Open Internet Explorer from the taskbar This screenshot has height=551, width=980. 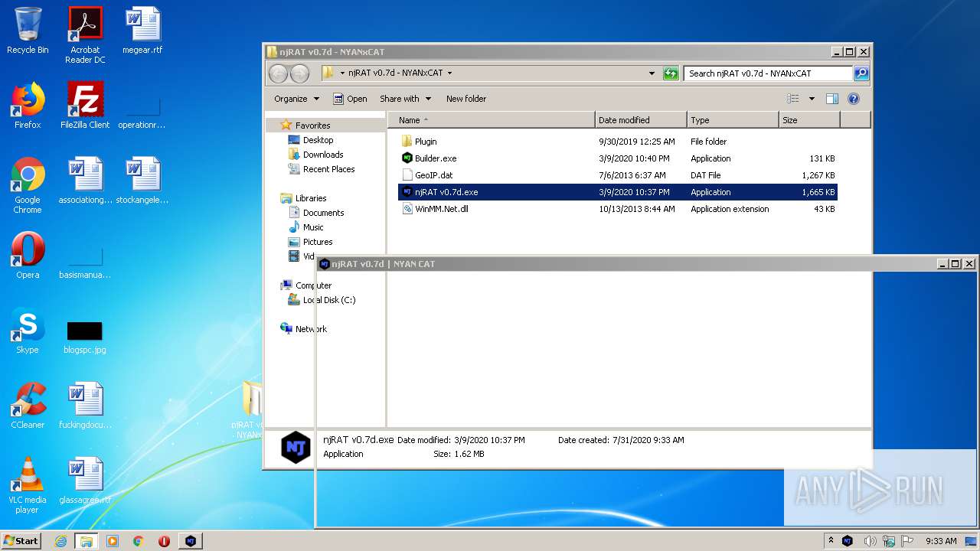(60, 541)
